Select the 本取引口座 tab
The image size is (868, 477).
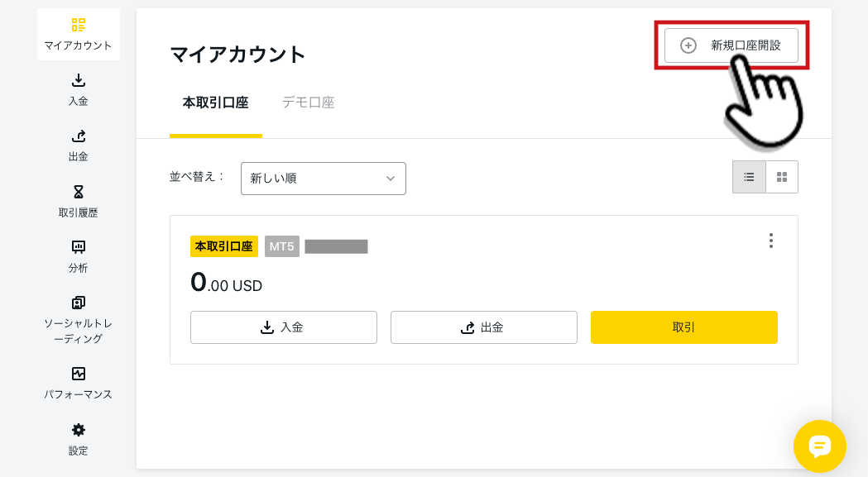(215, 103)
